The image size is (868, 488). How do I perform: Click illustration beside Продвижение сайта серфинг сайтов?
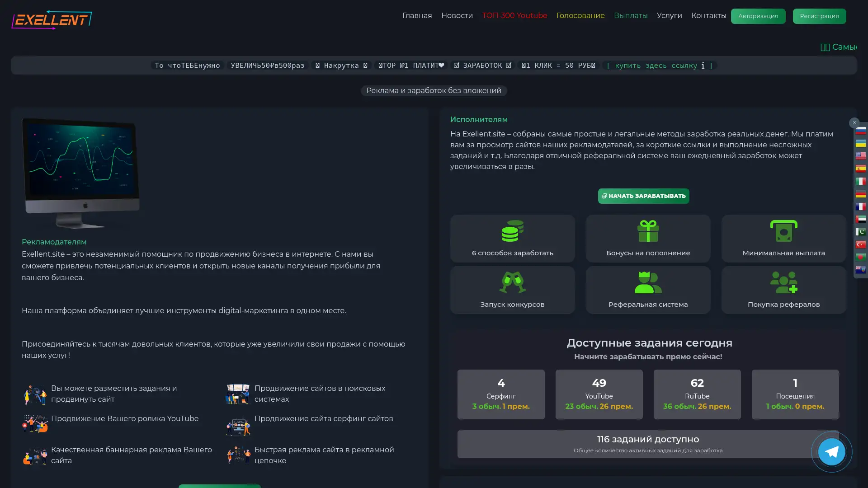point(238,426)
